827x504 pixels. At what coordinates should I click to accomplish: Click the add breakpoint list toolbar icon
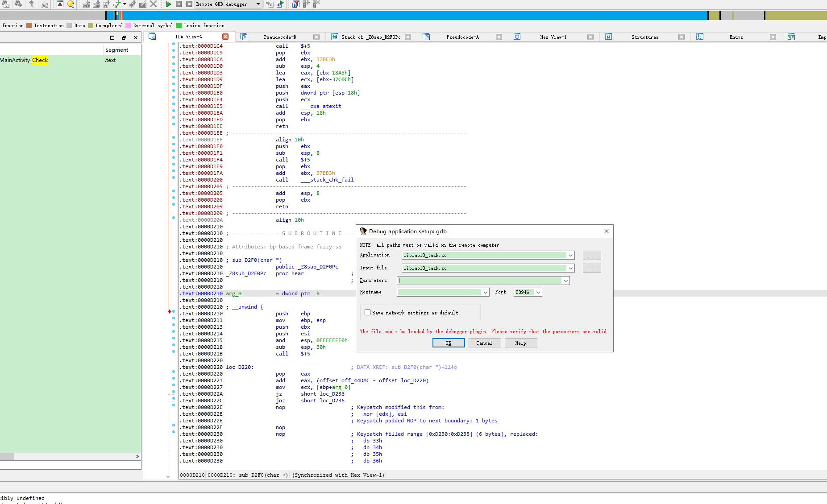coord(295,4)
